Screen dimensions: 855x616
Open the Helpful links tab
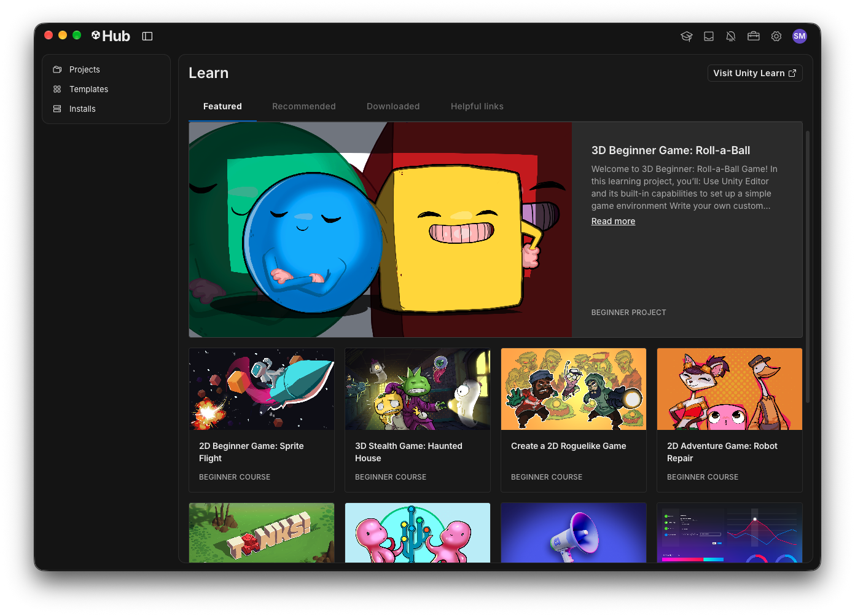477,106
